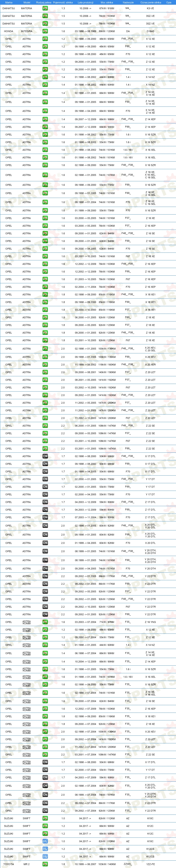176x868 pixels.
Task: Select the 67kW / 91KM power cell
Action: click(107, 8)
